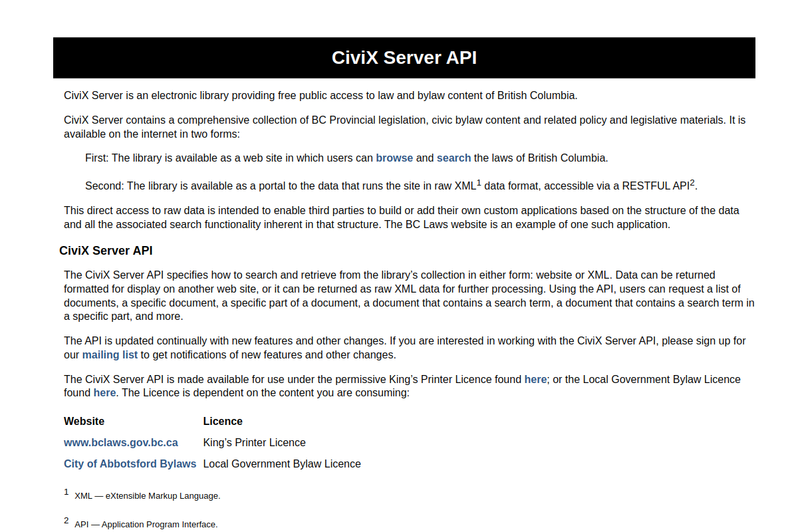Visit the www.bclaws.gov.bc.ca link
Image resolution: width=798 pixels, height=532 pixels.
click(121, 443)
